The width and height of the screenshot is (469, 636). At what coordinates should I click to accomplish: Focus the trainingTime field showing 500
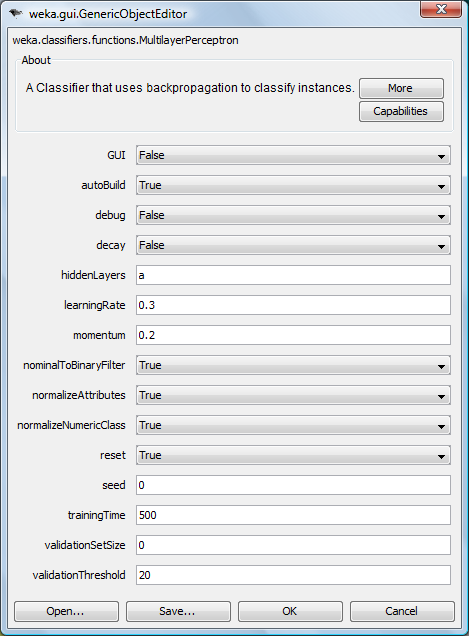point(293,516)
